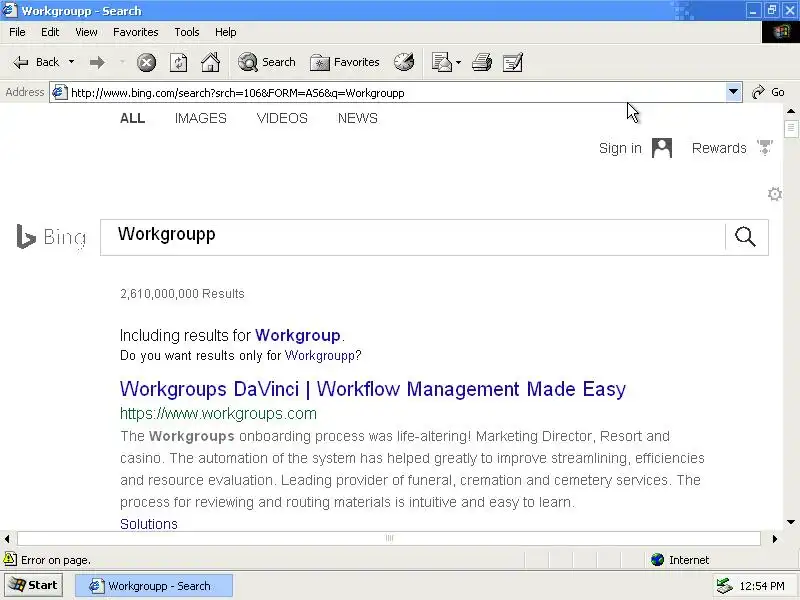The height and width of the screenshot is (600, 800).
Task: Click the Go button next to address bar
Action: coord(768,92)
